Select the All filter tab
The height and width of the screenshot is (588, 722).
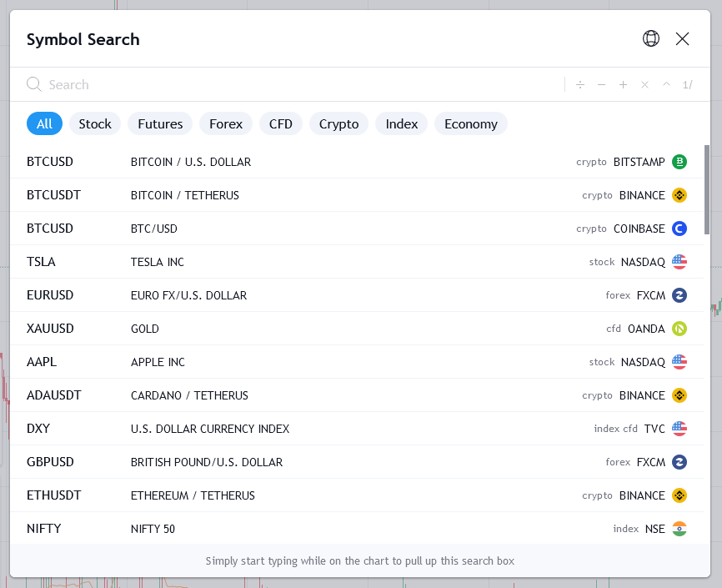point(45,123)
